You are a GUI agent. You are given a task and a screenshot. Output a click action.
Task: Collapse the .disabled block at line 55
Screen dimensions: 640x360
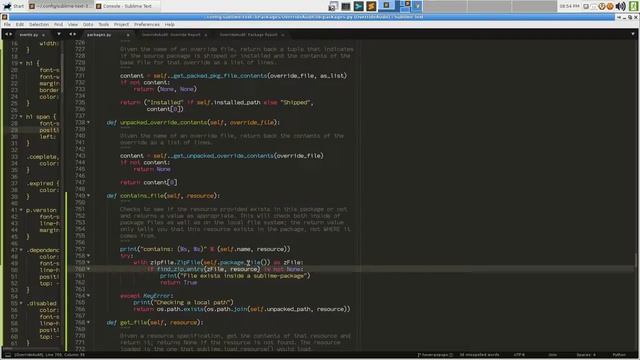pos(21,303)
